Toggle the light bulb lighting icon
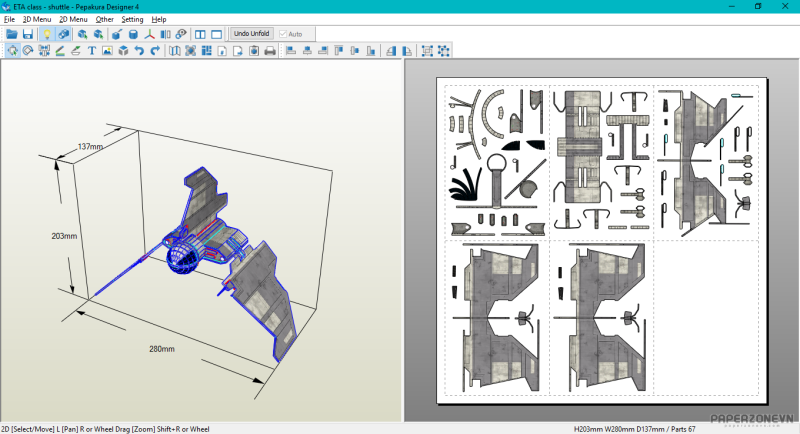The image size is (800, 434). click(x=46, y=34)
